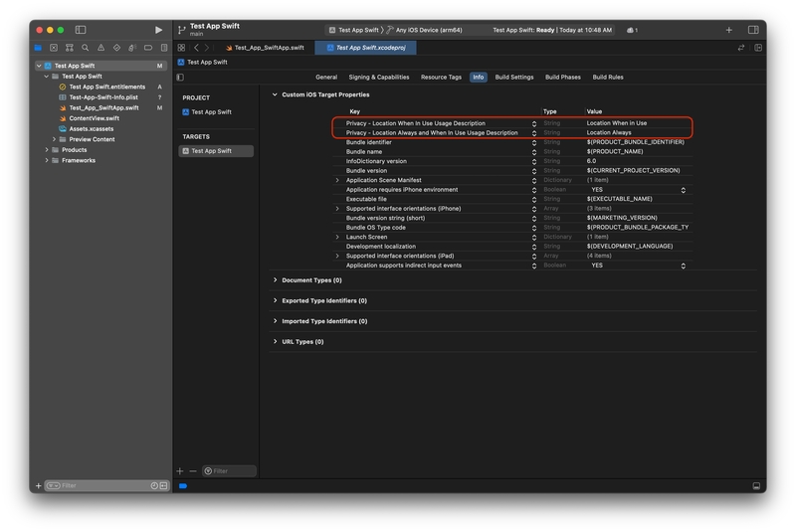Click the Library plus button in toolbar
The image size is (796, 532).
click(728, 30)
